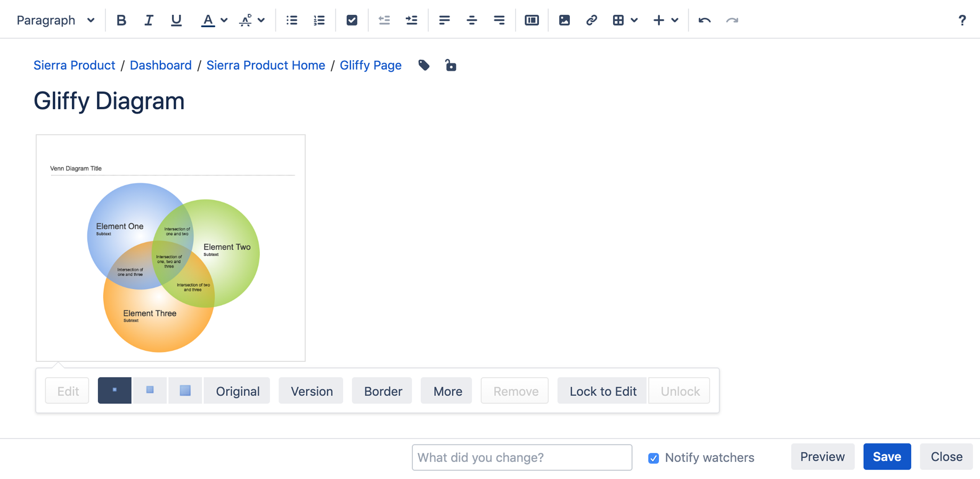980x479 pixels.
Task: Click the disabled Edit diagram button
Action: coord(68,391)
